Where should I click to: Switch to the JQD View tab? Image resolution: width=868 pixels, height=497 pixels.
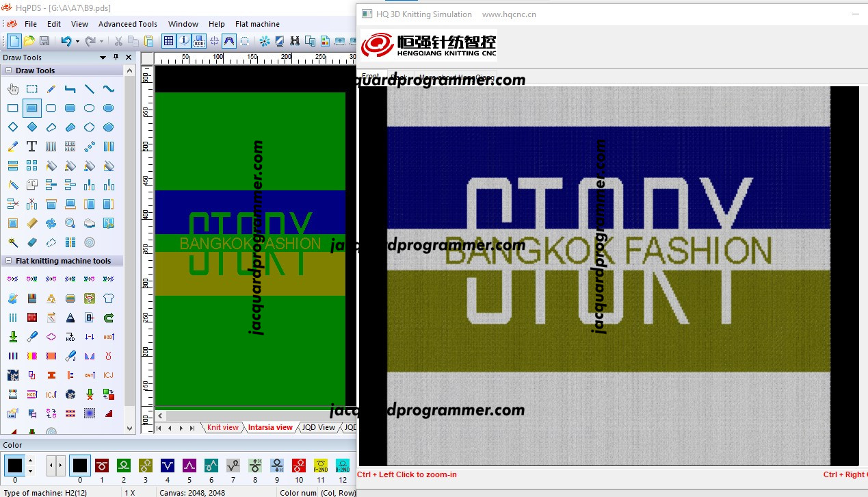[x=319, y=427]
